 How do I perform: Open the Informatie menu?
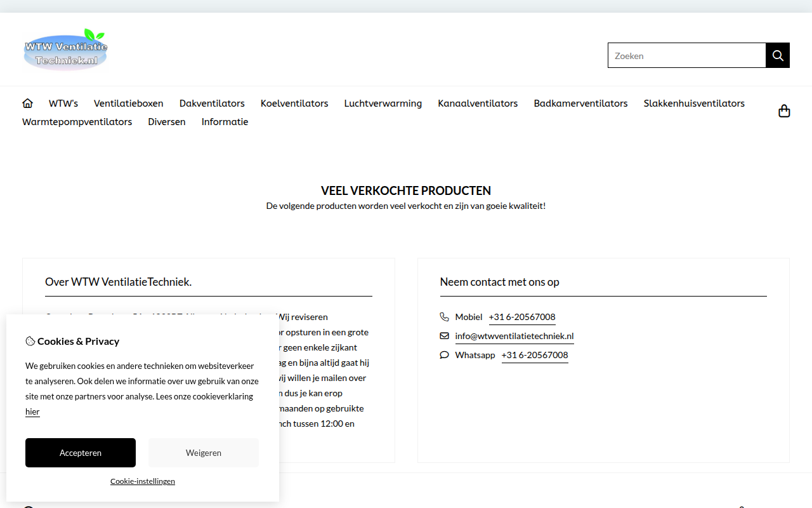(x=225, y=121)
